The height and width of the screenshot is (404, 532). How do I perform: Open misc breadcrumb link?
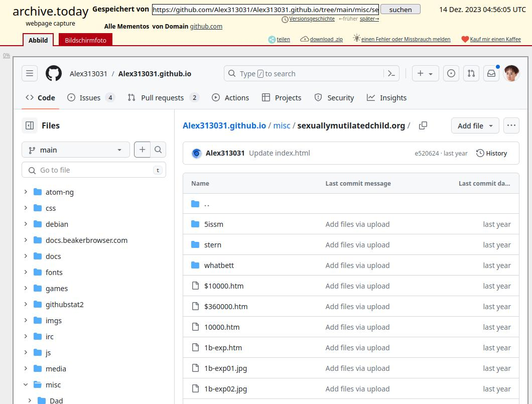(282, 125)
